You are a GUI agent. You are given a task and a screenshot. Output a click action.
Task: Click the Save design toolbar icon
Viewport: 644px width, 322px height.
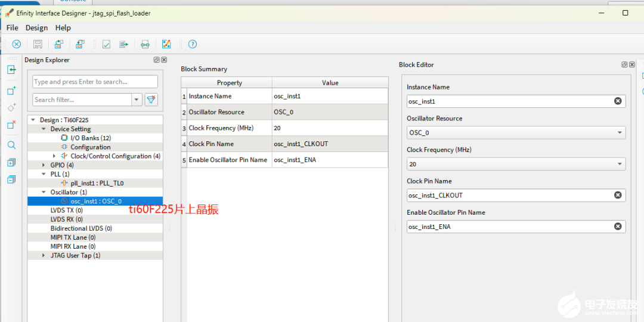tap(38, 44)
